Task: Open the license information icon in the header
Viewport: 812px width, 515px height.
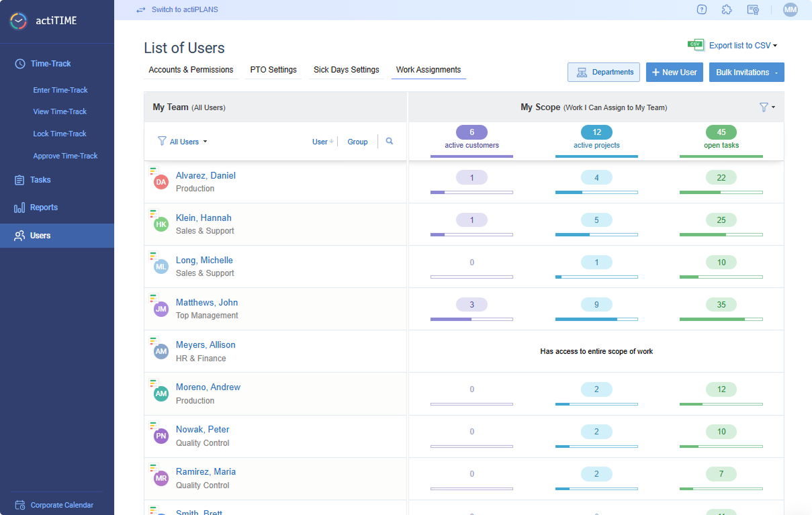Action: pos(753,9)
